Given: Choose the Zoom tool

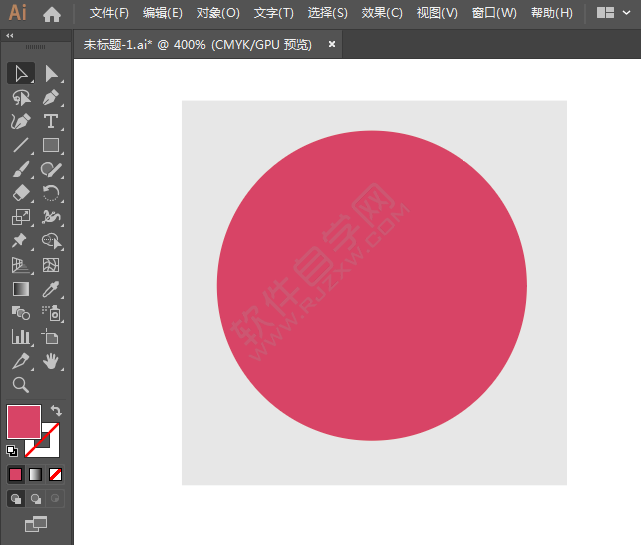Looking at the screenshot, I should point(21,385).
